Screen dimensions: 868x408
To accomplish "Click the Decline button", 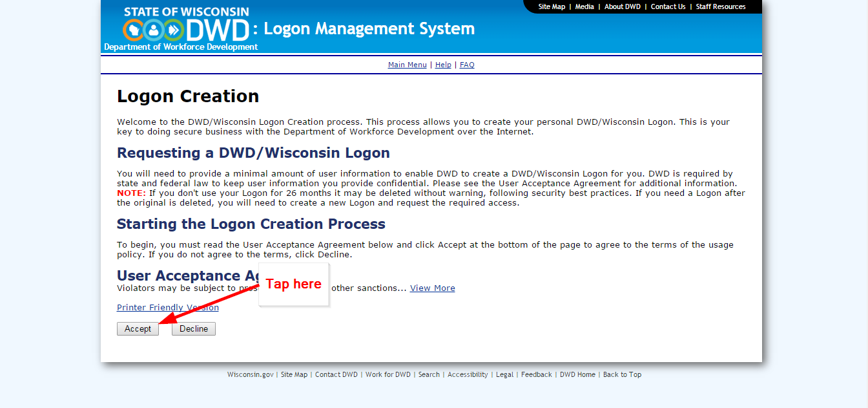I will [x=193, y=328].
